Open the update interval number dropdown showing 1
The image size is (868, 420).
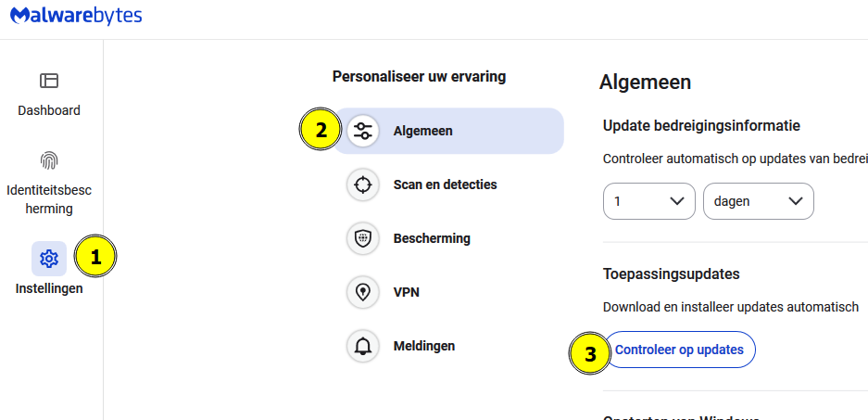click(x=648, y=201)
